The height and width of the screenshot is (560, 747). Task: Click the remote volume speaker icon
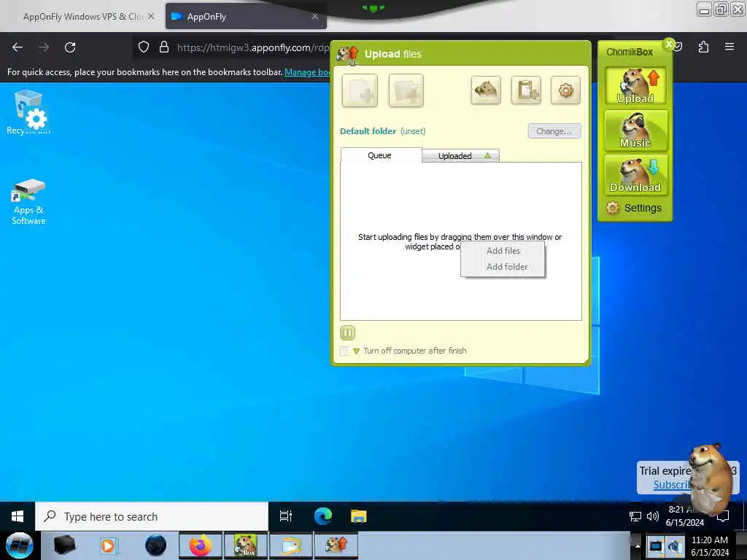653,516
